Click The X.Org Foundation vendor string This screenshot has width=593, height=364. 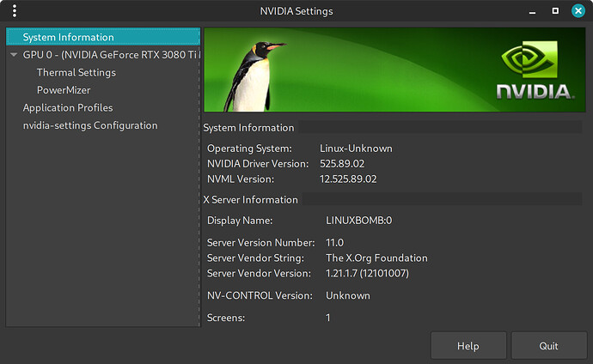[x=376, y=258]
